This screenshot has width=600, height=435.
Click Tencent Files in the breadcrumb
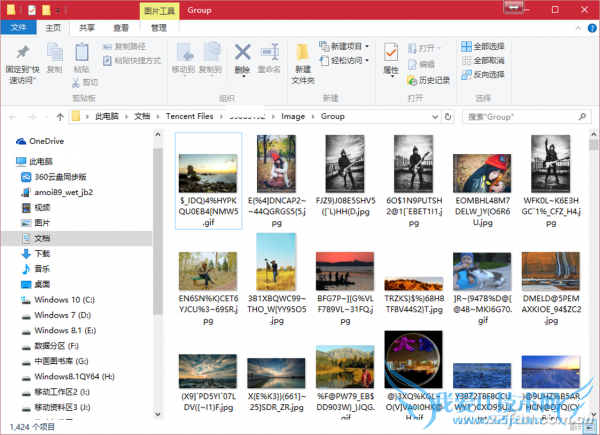click(189, 116)
